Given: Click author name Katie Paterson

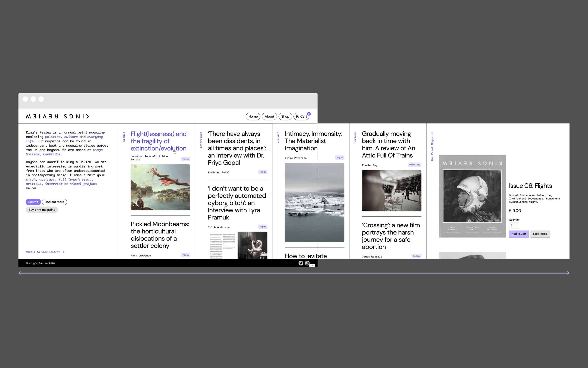Looking at the screenshot, I should click(296, 158).
